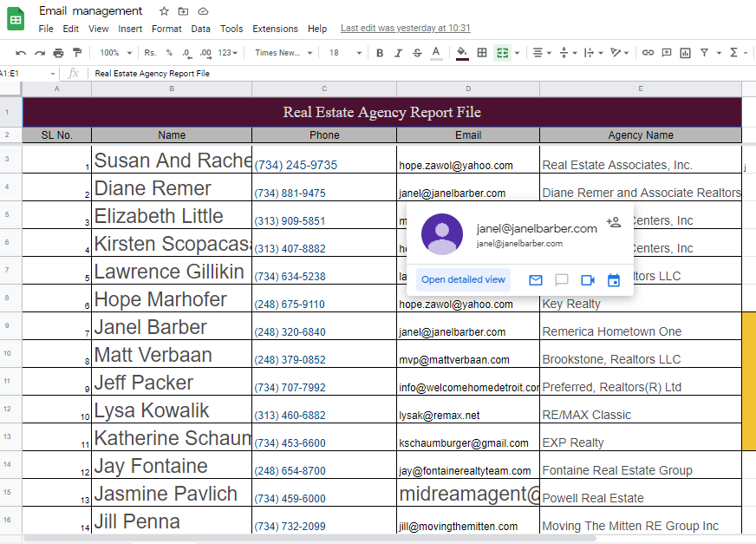This screenshot has width=756, height=544.
Task: Toggle italic formatting
Action: pyautogui.click(x=397, y=53)
